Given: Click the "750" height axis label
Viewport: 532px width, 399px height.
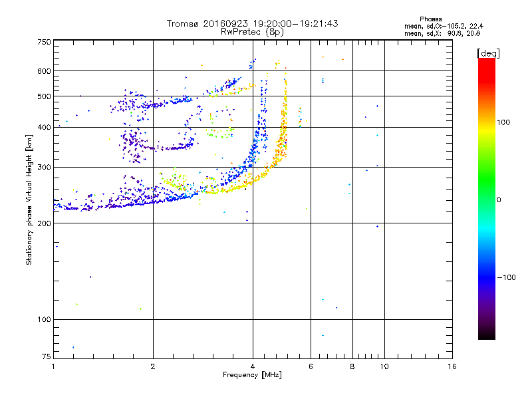Looking at the screenshot, I should [x=44, y=42].
